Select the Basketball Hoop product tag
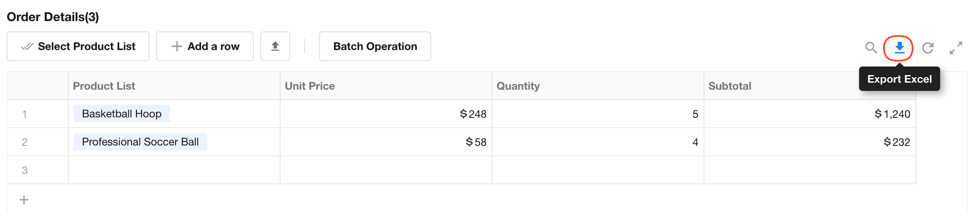The width and height of the screenshot is (980, 219). tap(122, 114)
